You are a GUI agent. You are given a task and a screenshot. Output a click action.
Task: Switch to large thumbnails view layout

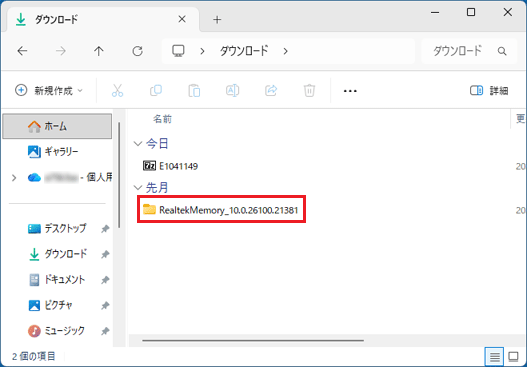tap(514, 357)
